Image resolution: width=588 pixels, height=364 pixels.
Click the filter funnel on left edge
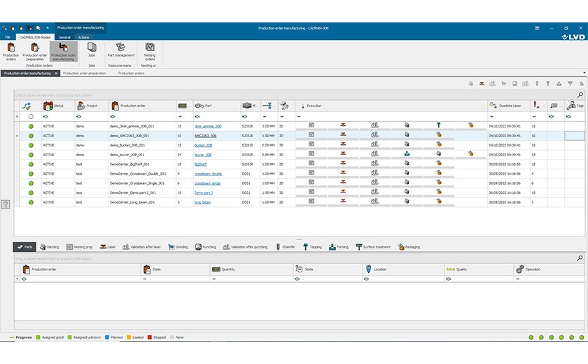pyautogui.click(x=6, y=204)
